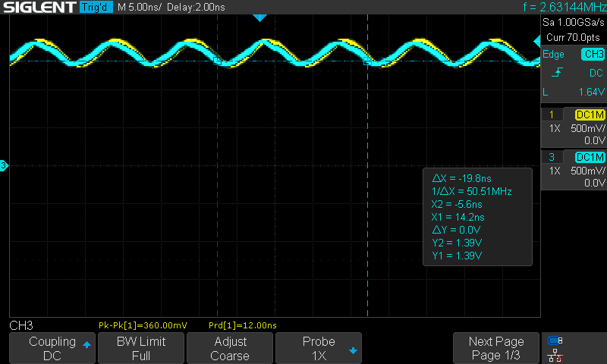Toggle the BW Limit Full setting
Screen dimensions: 607x364
pyautogui.click(x=141, y=348)
